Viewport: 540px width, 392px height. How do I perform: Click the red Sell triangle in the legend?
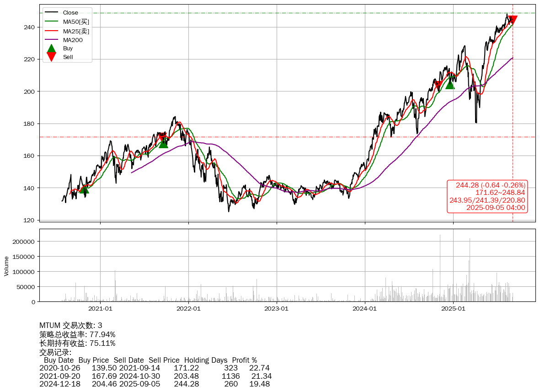52,57
